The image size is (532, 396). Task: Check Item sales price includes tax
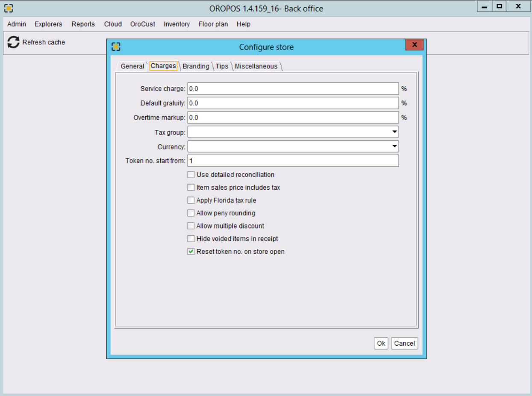[x=191, y=188]
